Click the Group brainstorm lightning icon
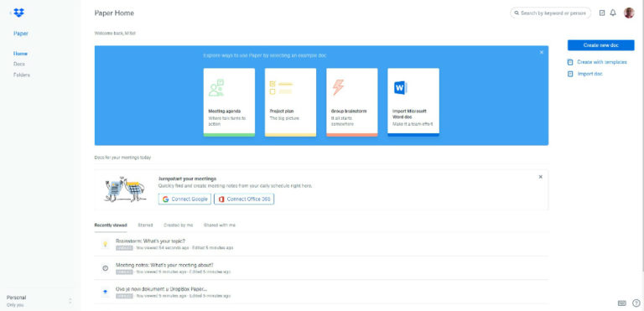The width and height of the screenshot is (644, 311). click(x=338, y=87)
